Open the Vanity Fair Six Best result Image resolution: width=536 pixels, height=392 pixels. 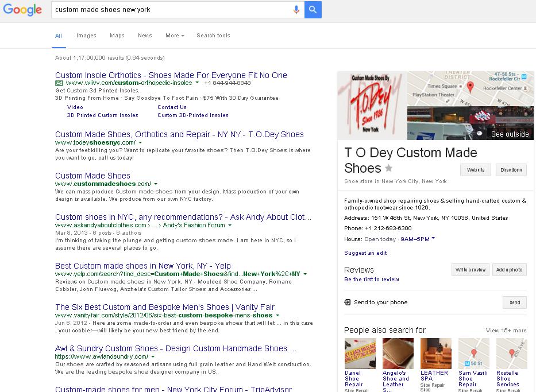165,307
